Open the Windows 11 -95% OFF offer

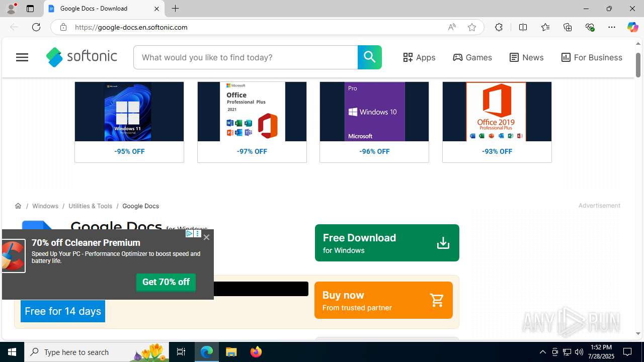coord(129,122)
